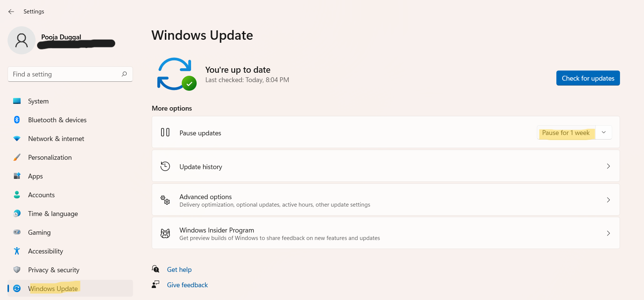644x300 pixels.
Task: Click in Find a setting search box
Action: 64,74
